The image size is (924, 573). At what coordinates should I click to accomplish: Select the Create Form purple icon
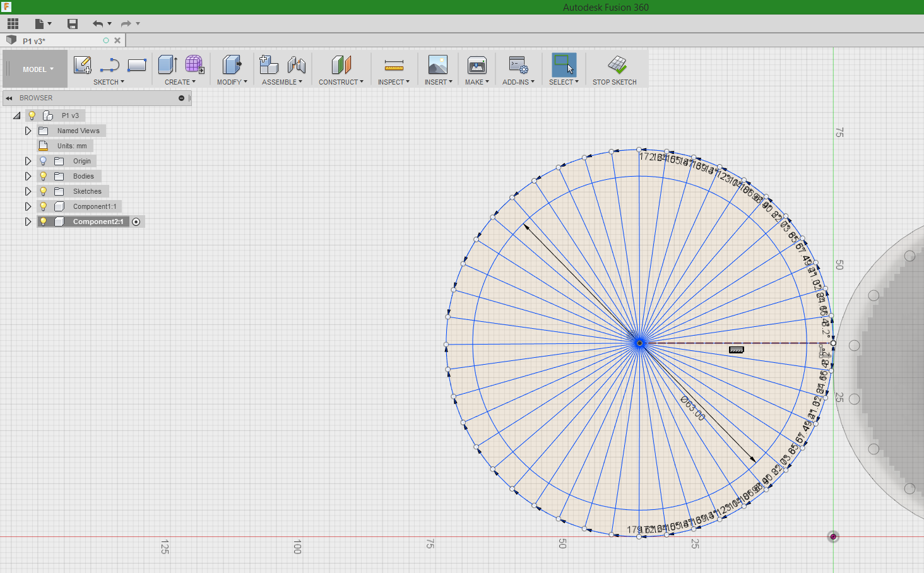tap(194, 65)
